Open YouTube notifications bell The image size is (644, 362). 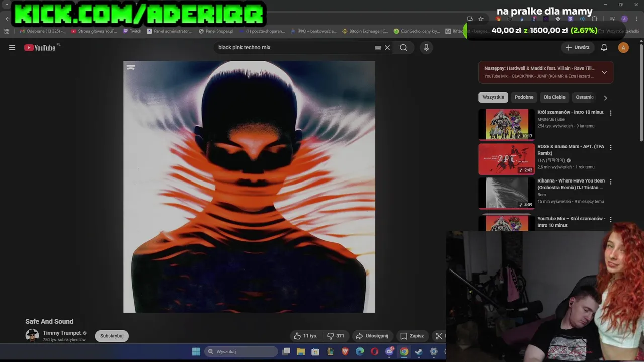(604, 48)
